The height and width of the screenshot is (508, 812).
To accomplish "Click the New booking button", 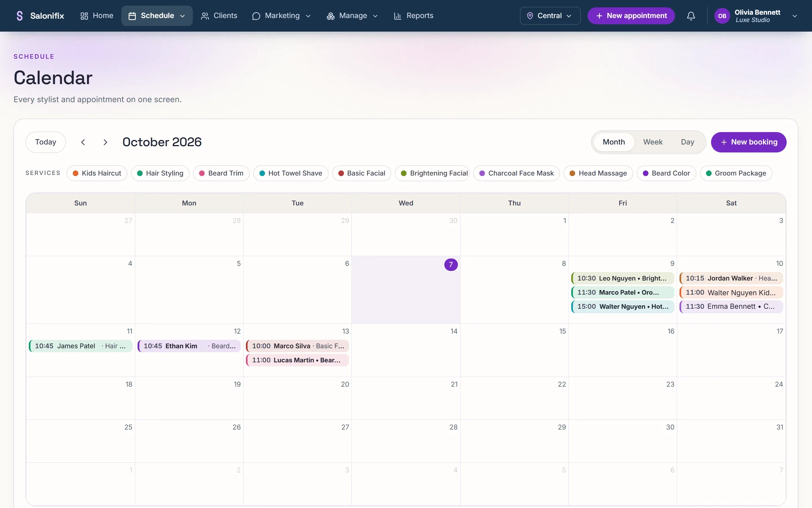I will click(x=748, y=142).
